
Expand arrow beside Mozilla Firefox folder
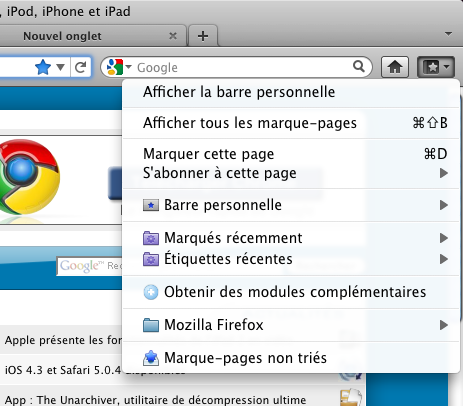click(443, 325)
